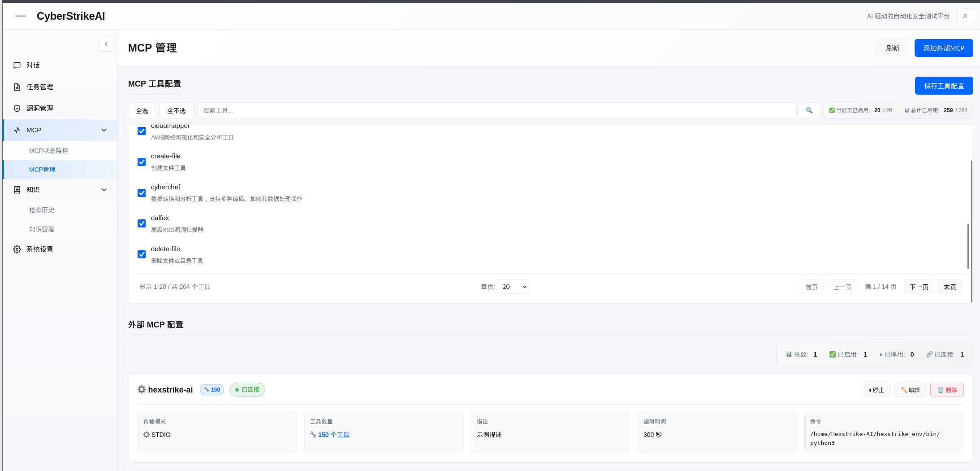This screenshot has height=471, width=980.
Task: Uncheck the cloudmapper tool checkbox
Action: coord(142,131)
